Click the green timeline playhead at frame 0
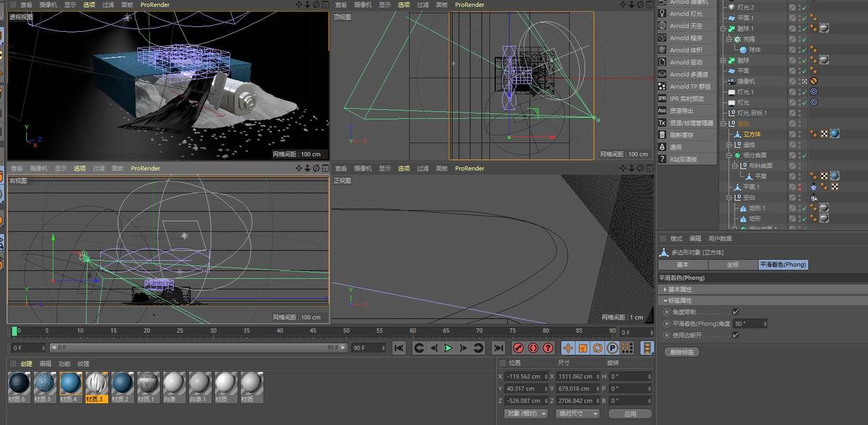 pyautogui.click(x=14, y=331)
